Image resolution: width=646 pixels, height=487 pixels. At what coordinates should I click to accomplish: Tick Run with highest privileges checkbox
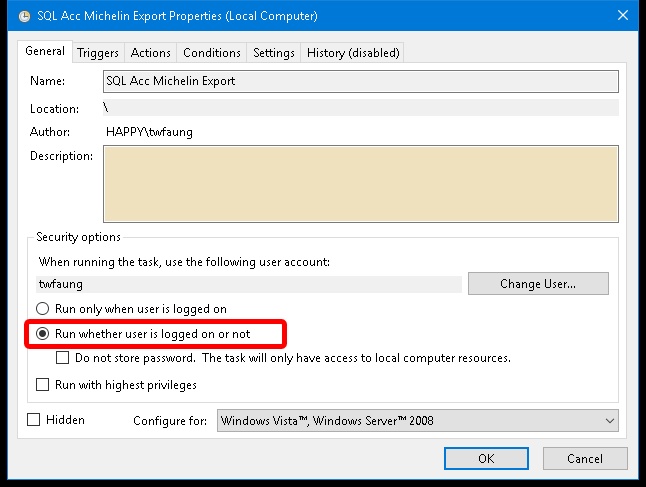[43, 384]
